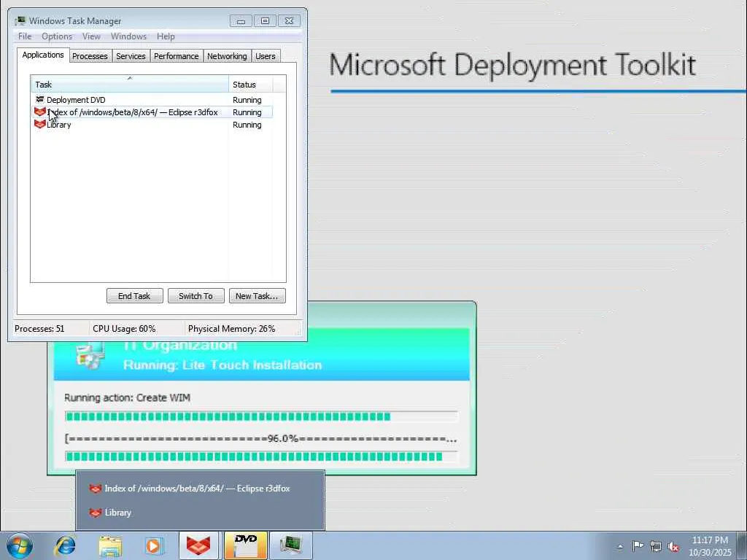This screenshot has height=560, width=747.
Task: Sort by the Status column header
Action: pos(251,85)
